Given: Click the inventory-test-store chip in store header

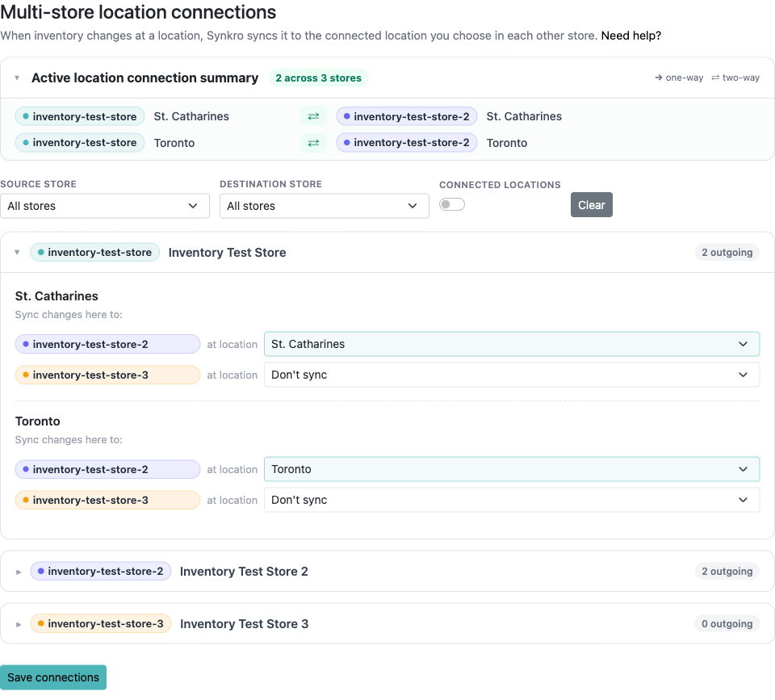Looking at the screenshot, I should (x=95, y=252).
